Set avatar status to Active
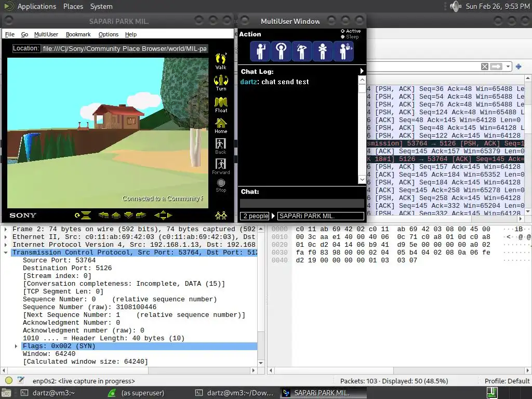This screenshot has width=532, height=399. (351, 31)
